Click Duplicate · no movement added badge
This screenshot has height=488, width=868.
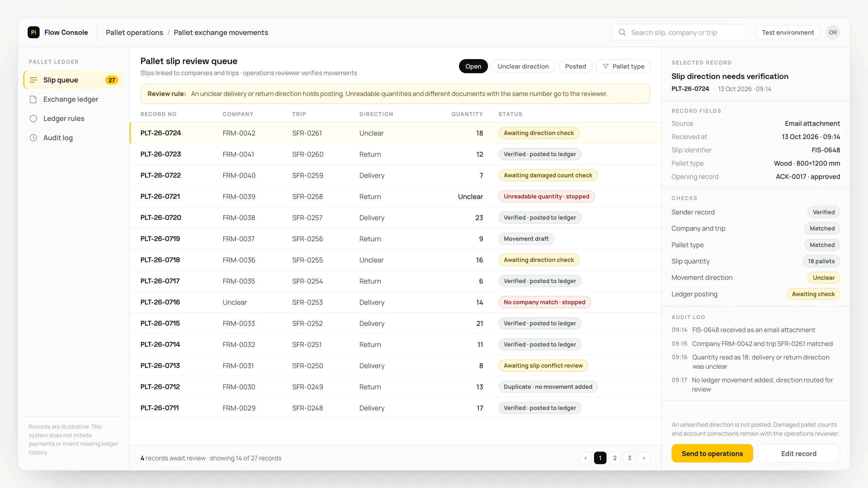[x=548, y=387]
